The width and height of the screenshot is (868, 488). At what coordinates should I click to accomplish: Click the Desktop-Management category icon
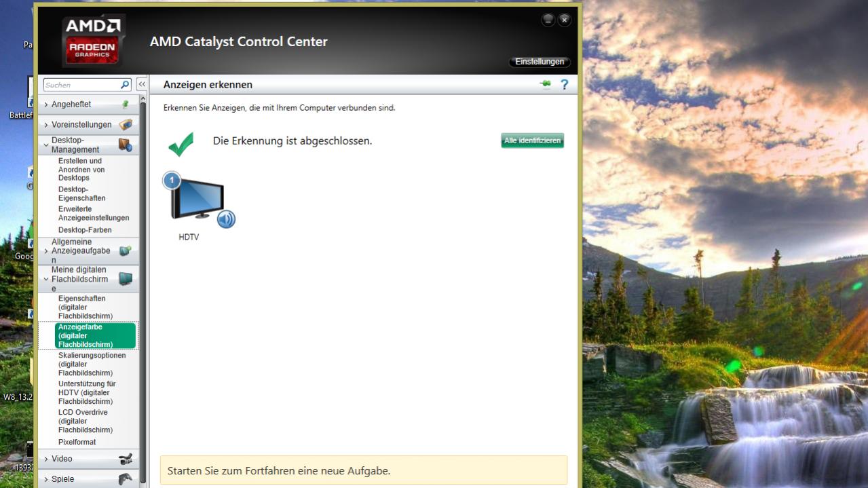pos(126,145)
